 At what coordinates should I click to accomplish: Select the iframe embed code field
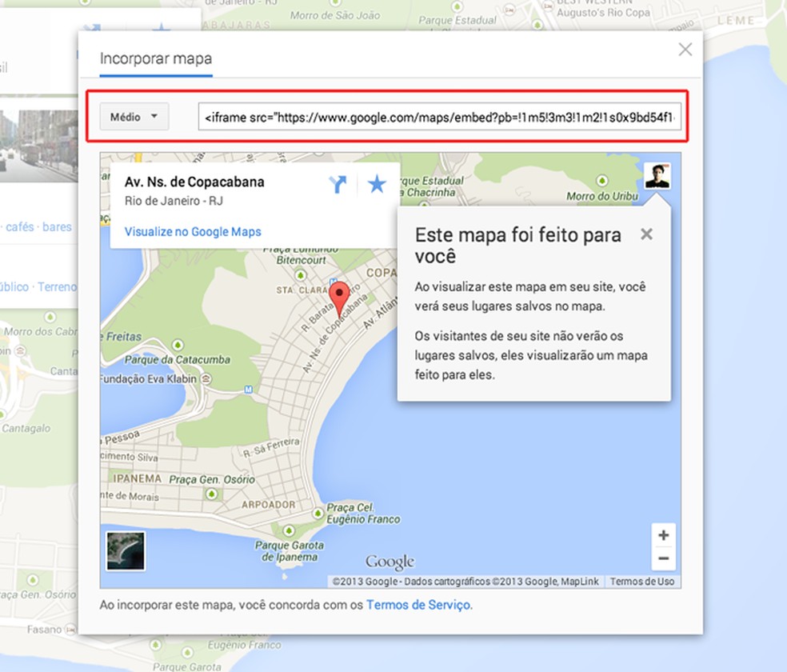coord(440,118)
